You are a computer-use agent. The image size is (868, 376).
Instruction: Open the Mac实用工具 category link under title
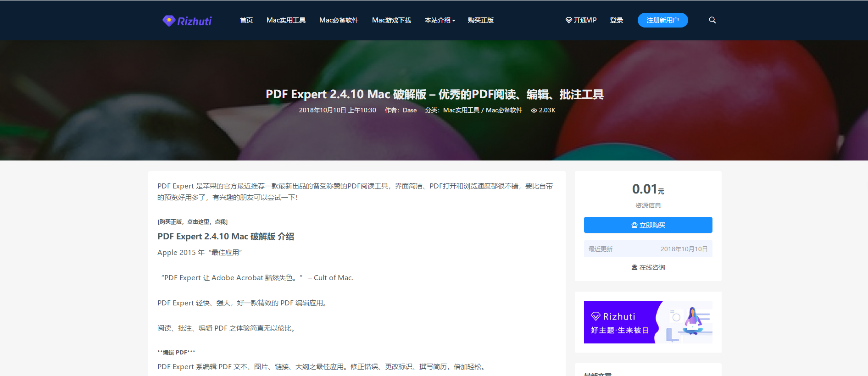point(461,111)
